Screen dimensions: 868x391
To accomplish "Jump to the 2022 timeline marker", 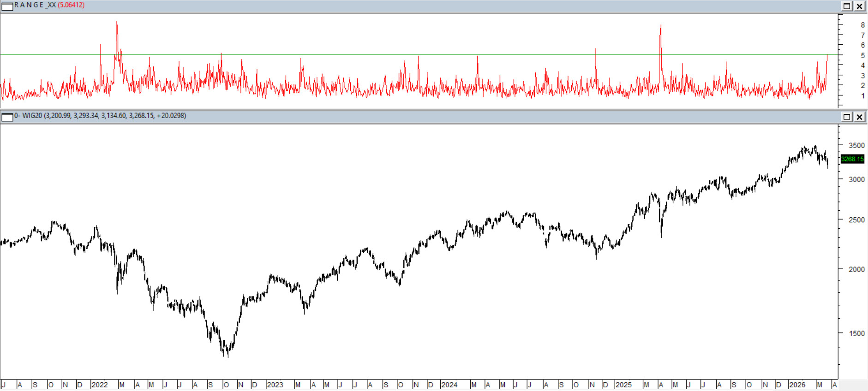I will point(100,385).
